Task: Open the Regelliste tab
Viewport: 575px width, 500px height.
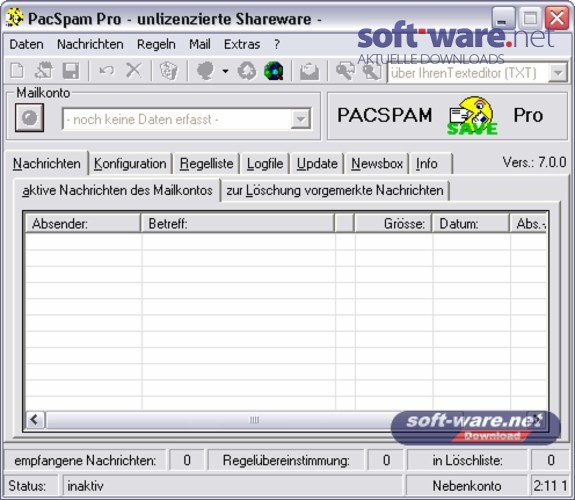Action: (x=206, y=164)
